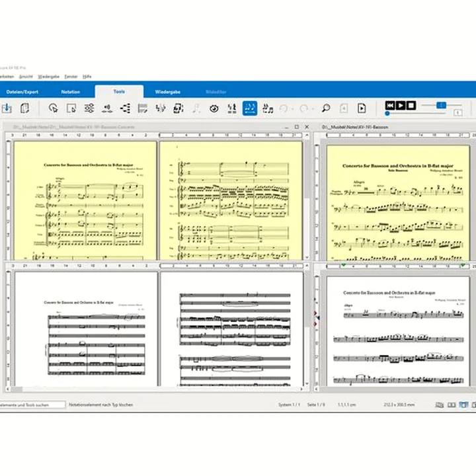476x476 pixels.
Task: Click the 'System 1 / 1' status text
Action: pos(289,405)
